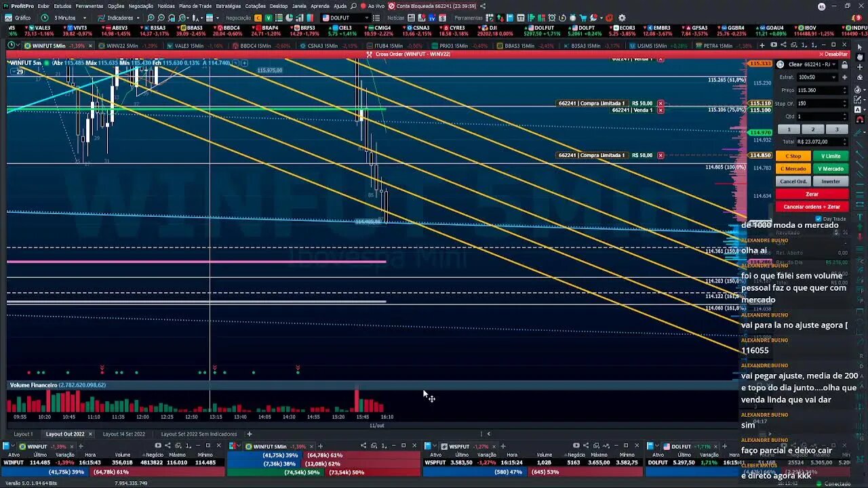The width and height of the screenshot is (868, 488).
Task: Click the V Mercado button
Action: tap(831, 169)
